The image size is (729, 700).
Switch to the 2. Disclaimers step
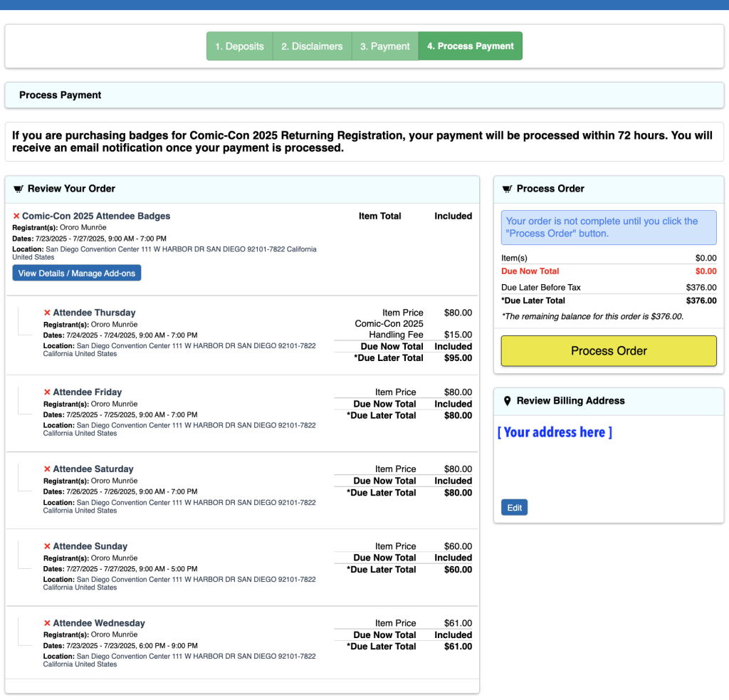312,46
